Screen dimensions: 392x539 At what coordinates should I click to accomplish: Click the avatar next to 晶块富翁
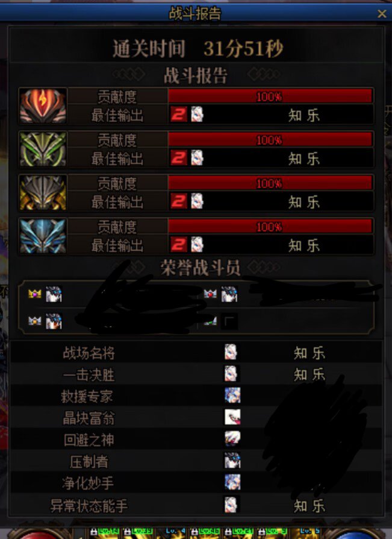tap(232, 417)
